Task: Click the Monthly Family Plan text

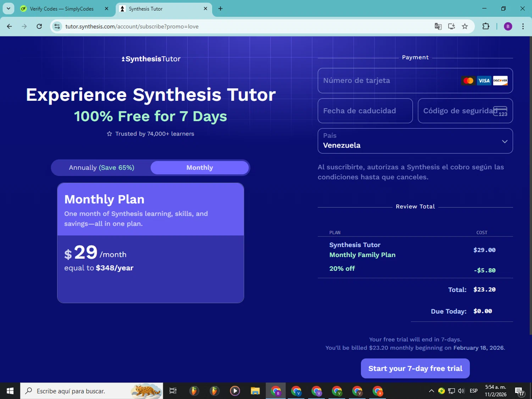Action: [362, 255]
